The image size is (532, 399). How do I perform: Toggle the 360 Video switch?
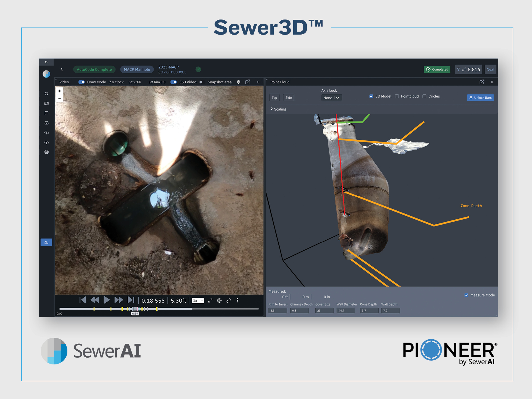[x=173, y=82]
